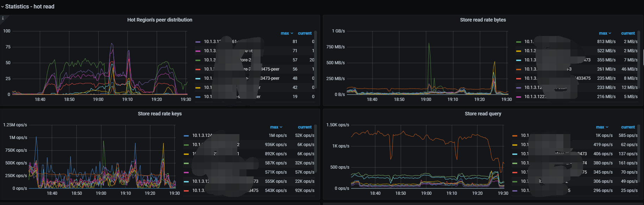Screen dimensions: 644x205
Task: Open green swatch of 936K ops/s series
Action: click(186, 145)
